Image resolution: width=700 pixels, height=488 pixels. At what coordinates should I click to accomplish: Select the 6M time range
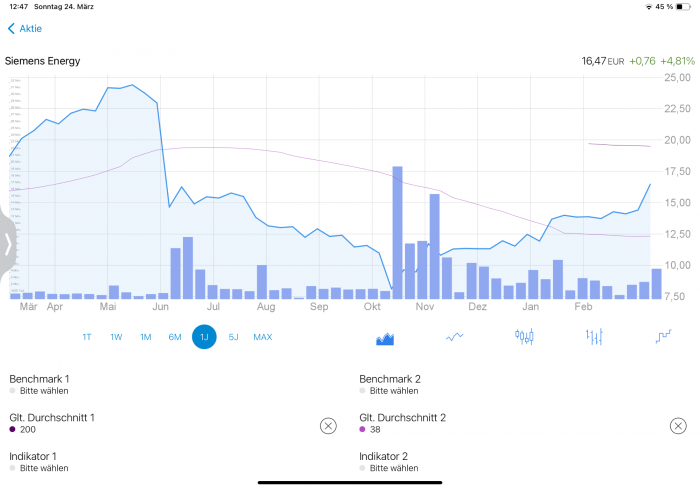[175, 337]
